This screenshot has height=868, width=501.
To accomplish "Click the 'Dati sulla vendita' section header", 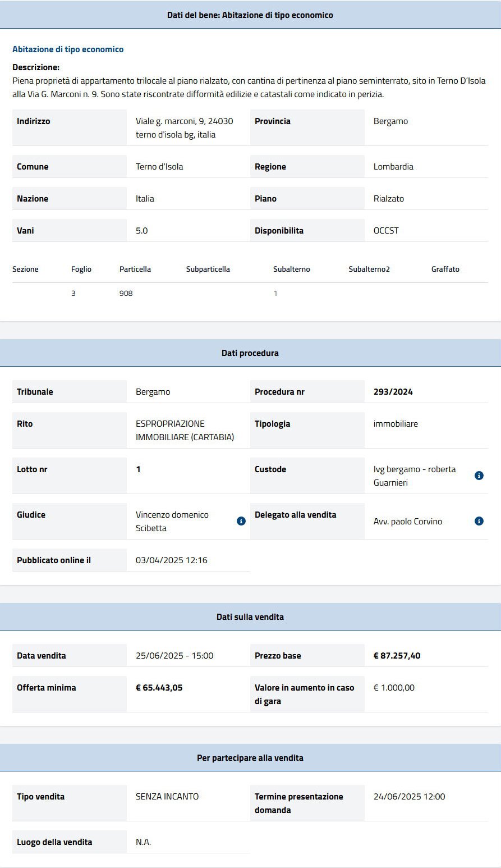I will pyautogui.click(x=250, y=616).
